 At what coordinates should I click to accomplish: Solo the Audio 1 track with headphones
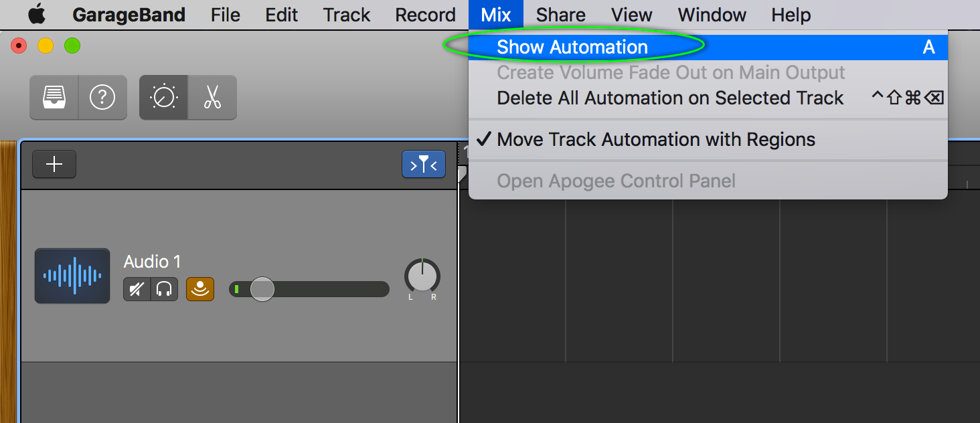coord(164,289)
